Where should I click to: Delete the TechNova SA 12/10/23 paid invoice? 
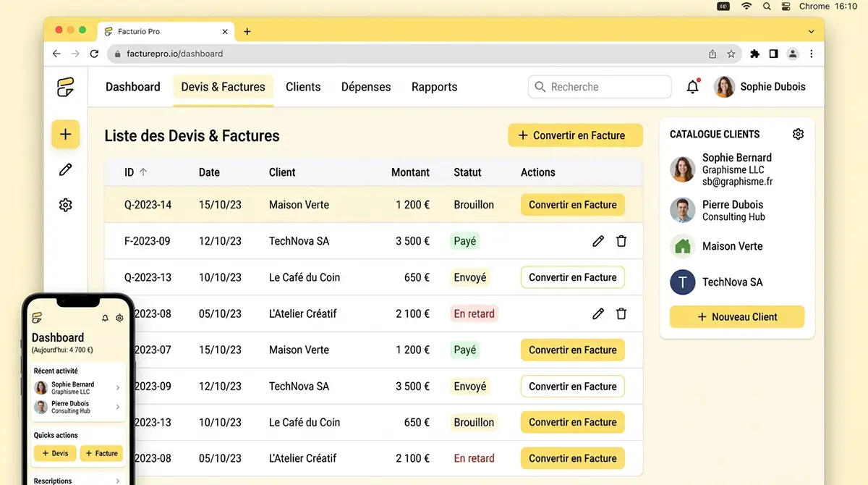tap(621, 241)
